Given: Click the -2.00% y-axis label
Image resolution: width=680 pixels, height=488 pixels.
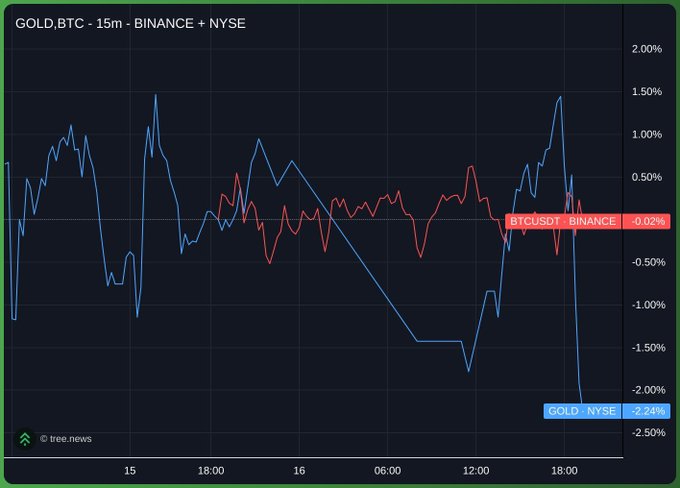Looking at the screenshot, I should coord(648,390).
